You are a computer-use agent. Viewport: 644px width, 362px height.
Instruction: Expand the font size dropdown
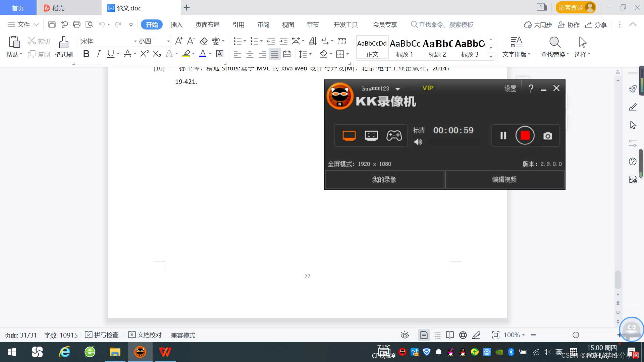(168, 41)
